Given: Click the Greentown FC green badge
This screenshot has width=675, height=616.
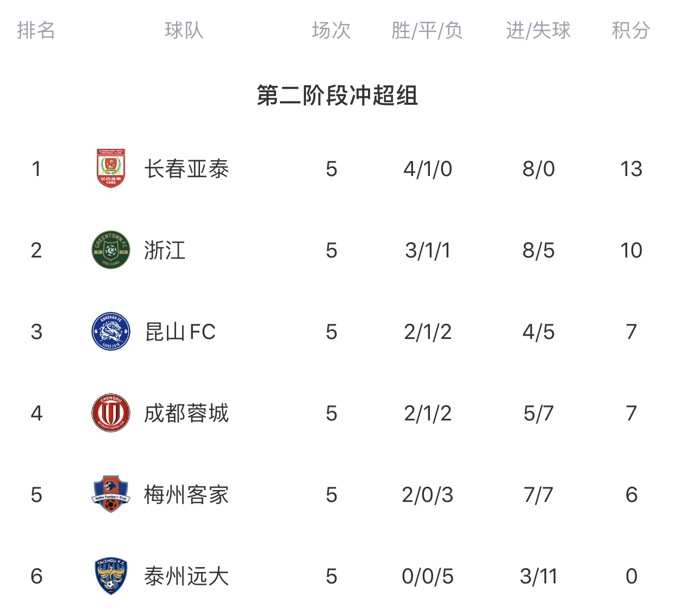Looking at the screenshot, I should pyautogui.click(x=111, y=250).
